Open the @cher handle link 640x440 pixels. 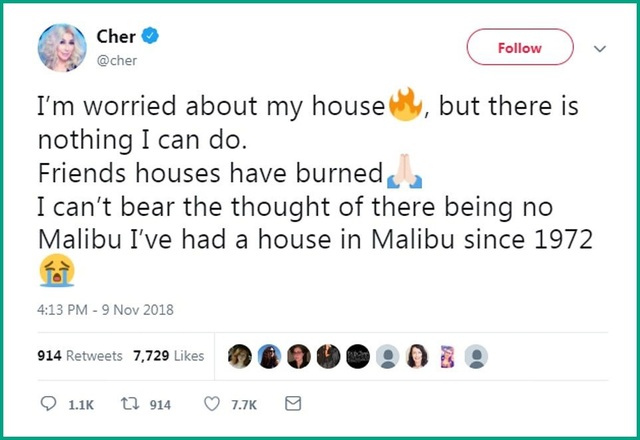[x=116, y=59]
